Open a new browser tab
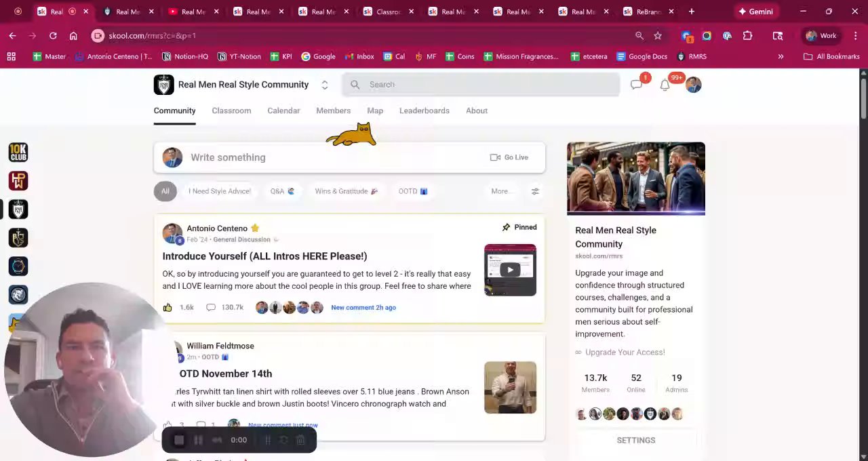 coord(692,12)
